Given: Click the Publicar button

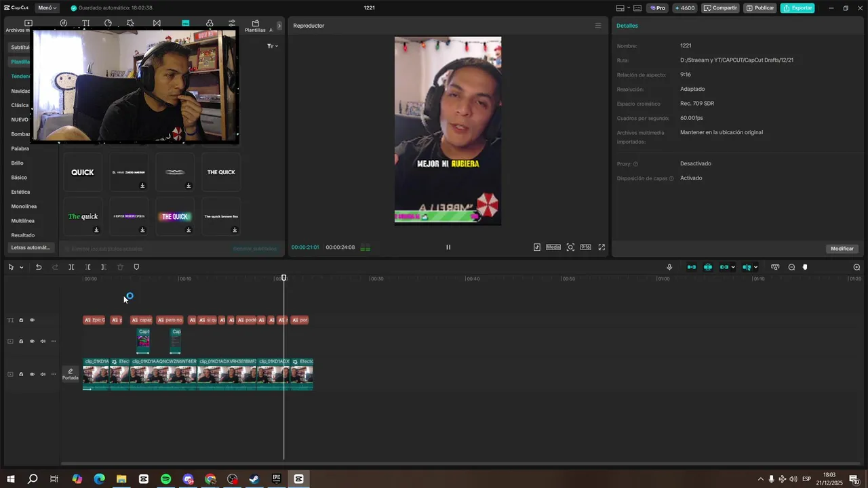Looking at the screenshot, I should [760, 8].
